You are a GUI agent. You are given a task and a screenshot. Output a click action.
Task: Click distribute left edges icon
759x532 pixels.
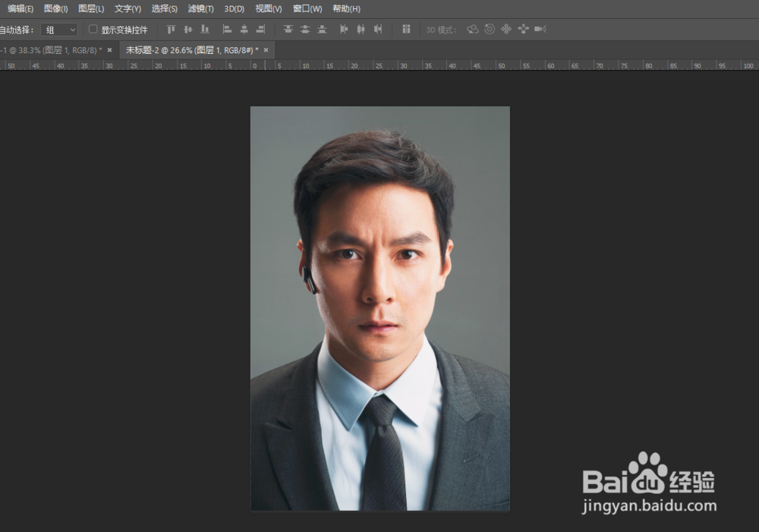coord(344,30)
